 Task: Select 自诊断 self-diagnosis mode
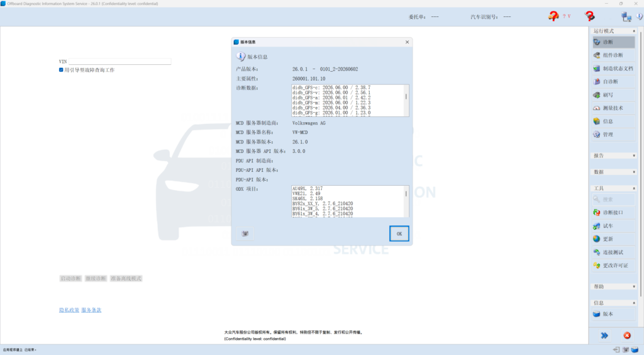pos(614,82)
